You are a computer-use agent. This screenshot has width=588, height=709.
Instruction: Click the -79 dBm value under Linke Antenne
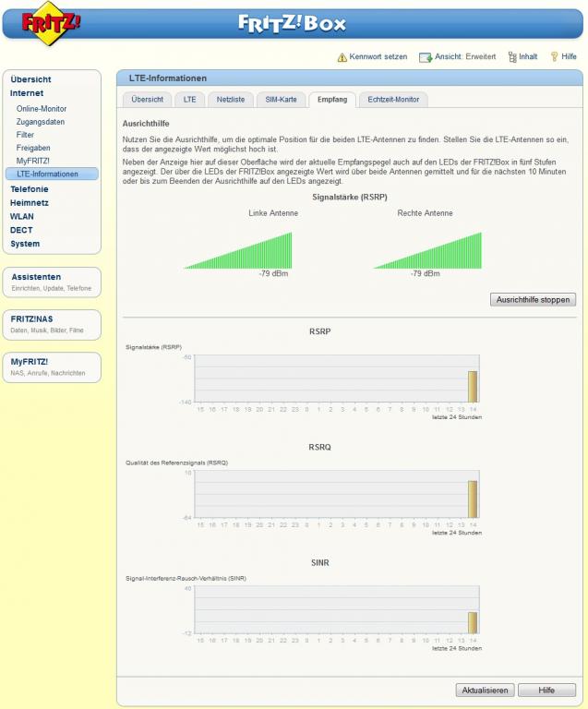[x=273, y=273]
